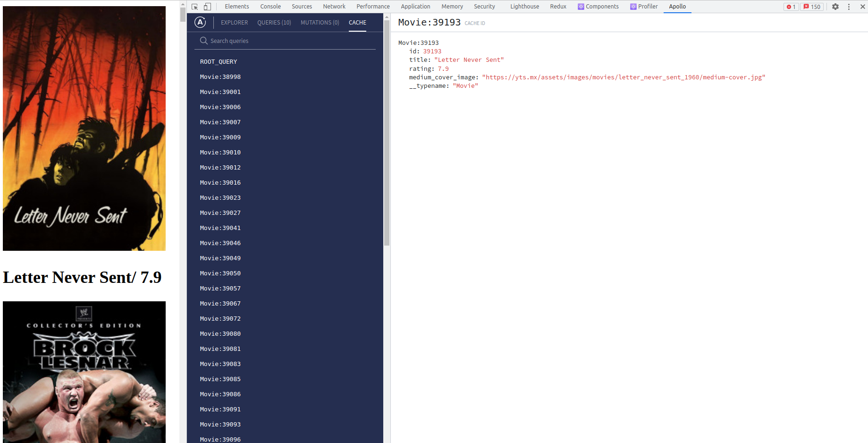Switch to the QUERIES (10) tab
The image size is (868, 443).
point(274,22)
